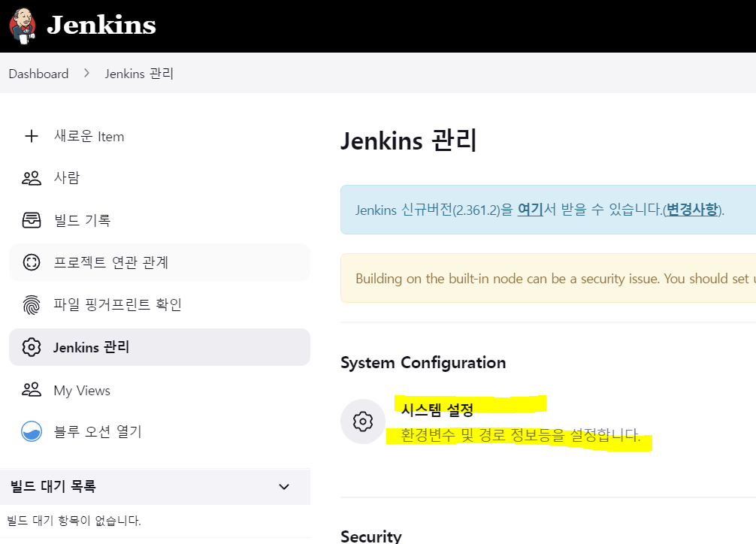Click the '환경변수 및 경로 정보등을 설정합니다.' description
This screenshot has width=756, height=544.
(521, 435)
